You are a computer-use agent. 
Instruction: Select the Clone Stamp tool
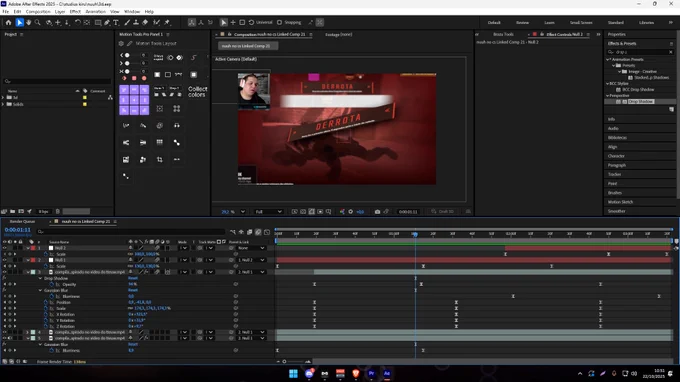click(x=136, y=23)
